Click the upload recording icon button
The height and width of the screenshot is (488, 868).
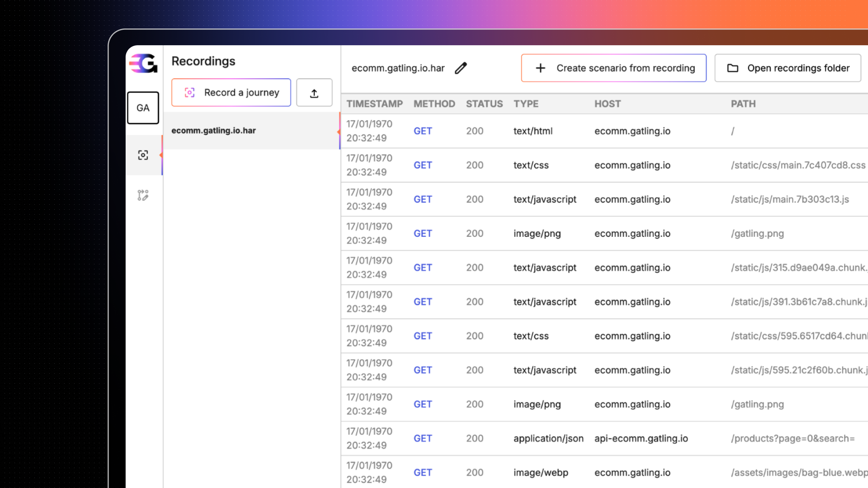[x=314, y=93]
